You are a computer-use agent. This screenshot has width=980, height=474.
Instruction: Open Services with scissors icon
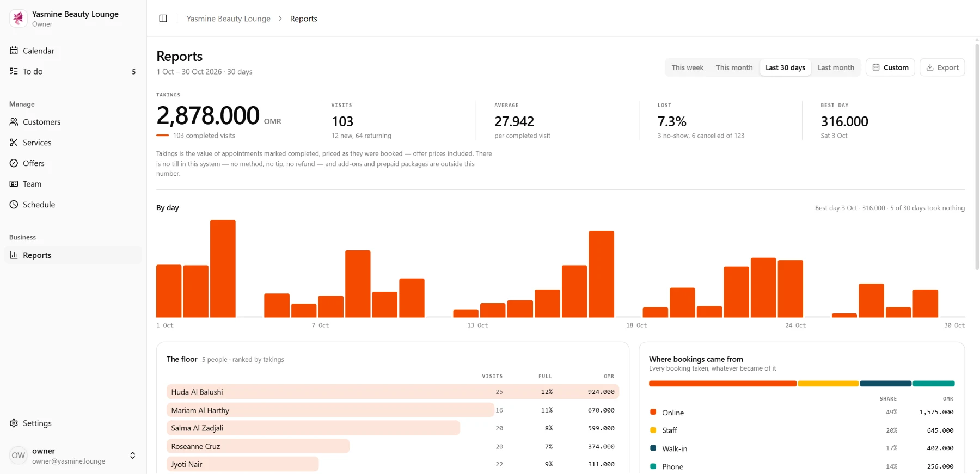pyautogui.click(x=73, y=143)
